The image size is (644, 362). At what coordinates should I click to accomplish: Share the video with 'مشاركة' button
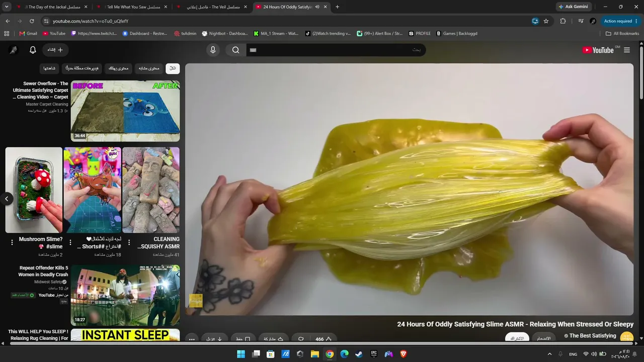[x=274, y=339]
